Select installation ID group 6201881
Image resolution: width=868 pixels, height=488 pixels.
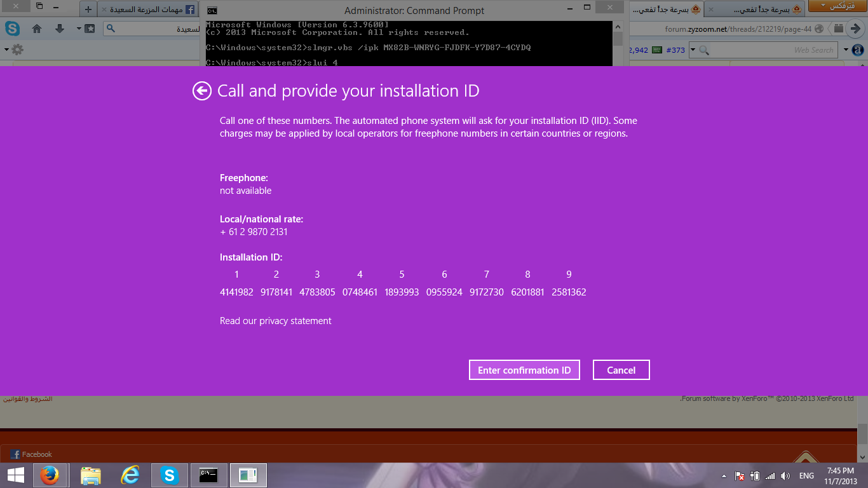[527, 292]
